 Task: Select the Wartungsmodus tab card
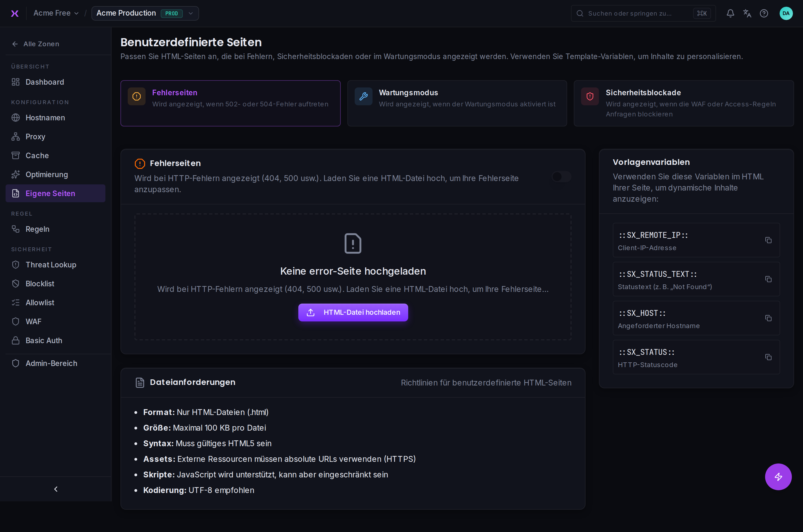457,104
